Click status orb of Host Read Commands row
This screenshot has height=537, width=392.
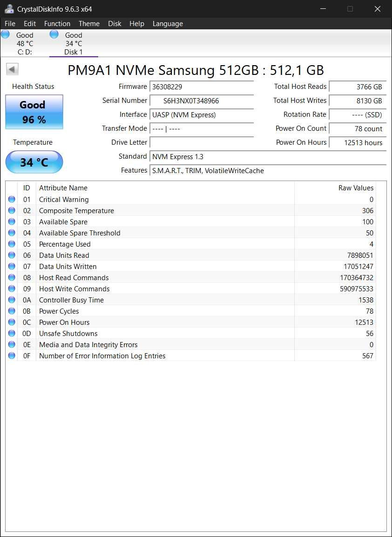12,277
